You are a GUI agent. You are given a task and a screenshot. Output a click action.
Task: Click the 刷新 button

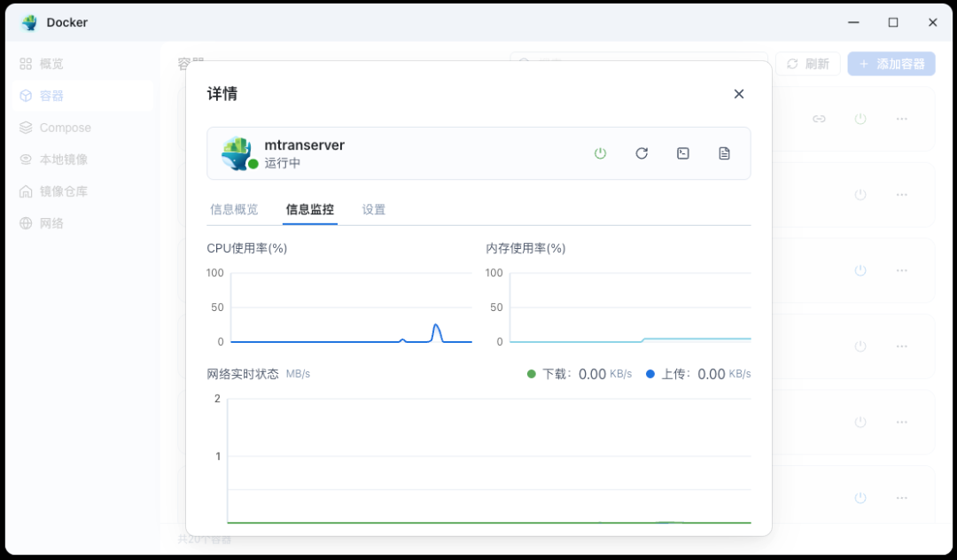[807, 64]
